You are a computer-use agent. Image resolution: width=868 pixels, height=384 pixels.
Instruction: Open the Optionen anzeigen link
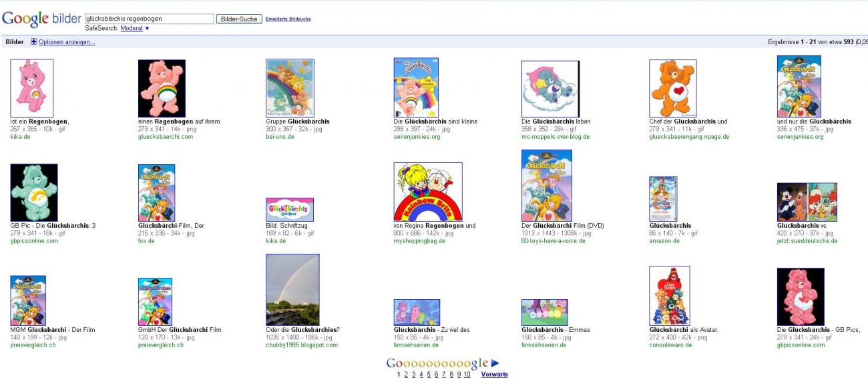click(x=67, y=42)
